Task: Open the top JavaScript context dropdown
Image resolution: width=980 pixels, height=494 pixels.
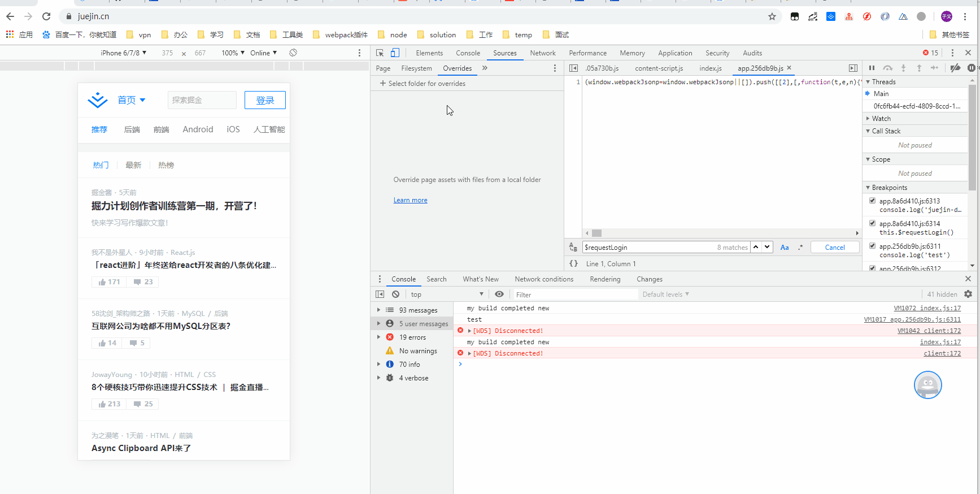Action: (447, 294)
